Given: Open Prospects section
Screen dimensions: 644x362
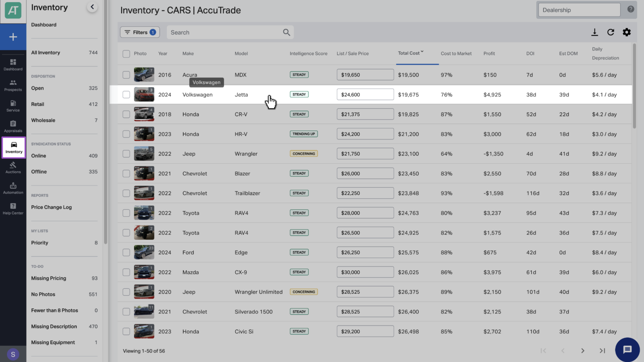Looking at the screenshot, I should [x=13, y=86].
